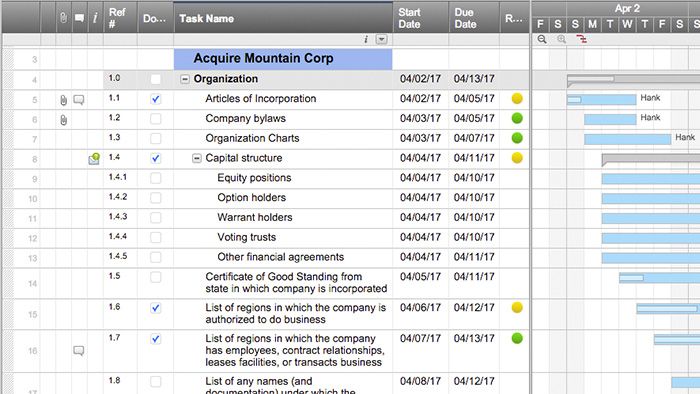Open comment on Articles of Incorporation row
This screenshot has height=394, width=700.
[79, 100]
